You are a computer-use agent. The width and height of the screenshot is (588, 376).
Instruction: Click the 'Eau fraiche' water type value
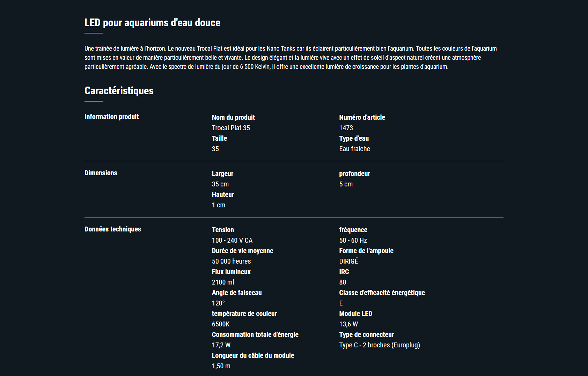point(354,149)
